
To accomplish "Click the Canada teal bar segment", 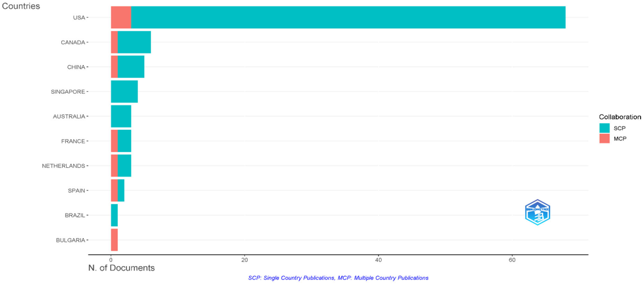I will pos(134,42).
